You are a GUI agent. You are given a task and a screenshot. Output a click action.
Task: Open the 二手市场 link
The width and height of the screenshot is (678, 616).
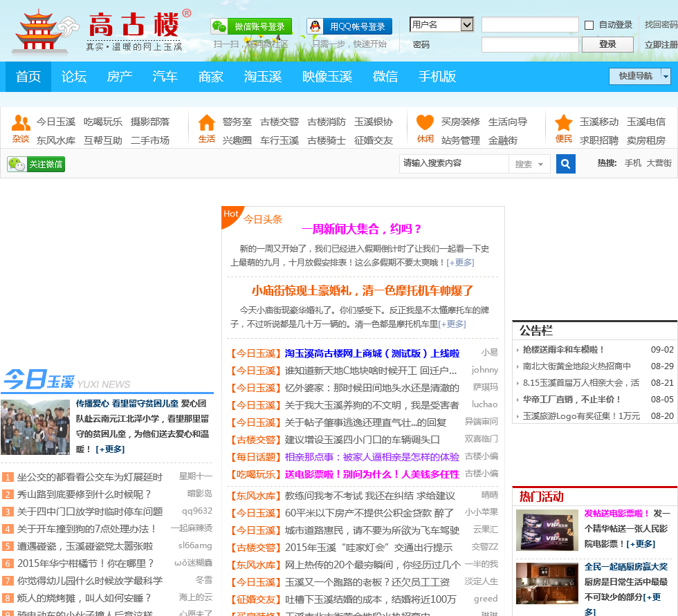point(150,140)
